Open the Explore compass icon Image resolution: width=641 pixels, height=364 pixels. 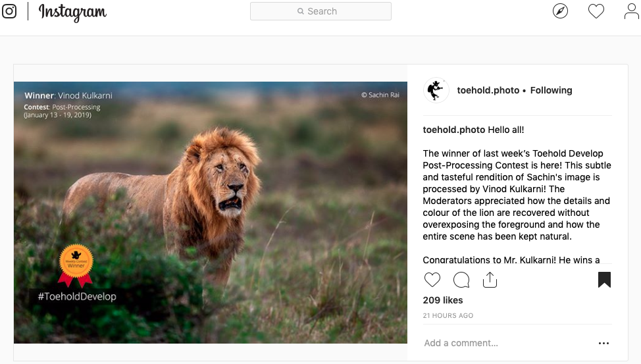pyautogui.click(x=560, y=11)
